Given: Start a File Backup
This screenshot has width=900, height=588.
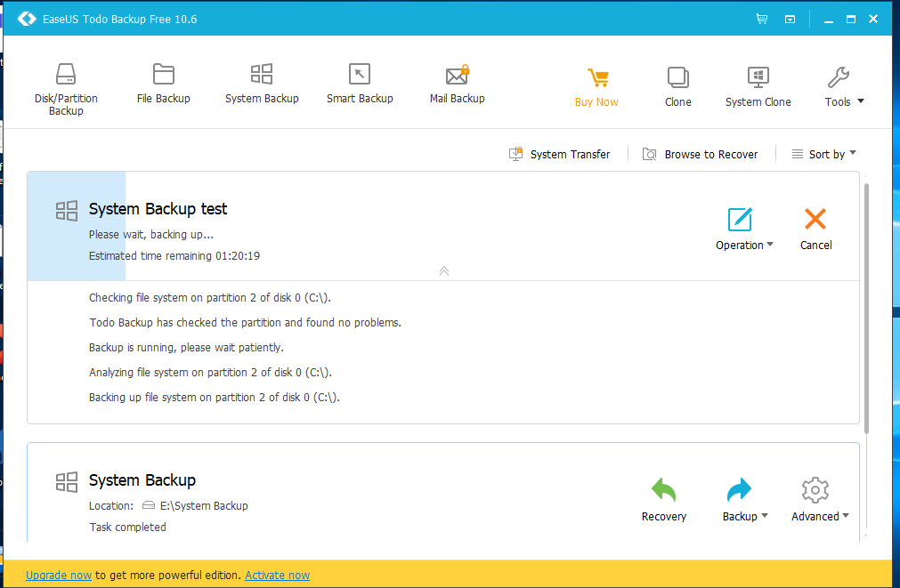Looking at the screenshot, I should click(x=164, y=84).
